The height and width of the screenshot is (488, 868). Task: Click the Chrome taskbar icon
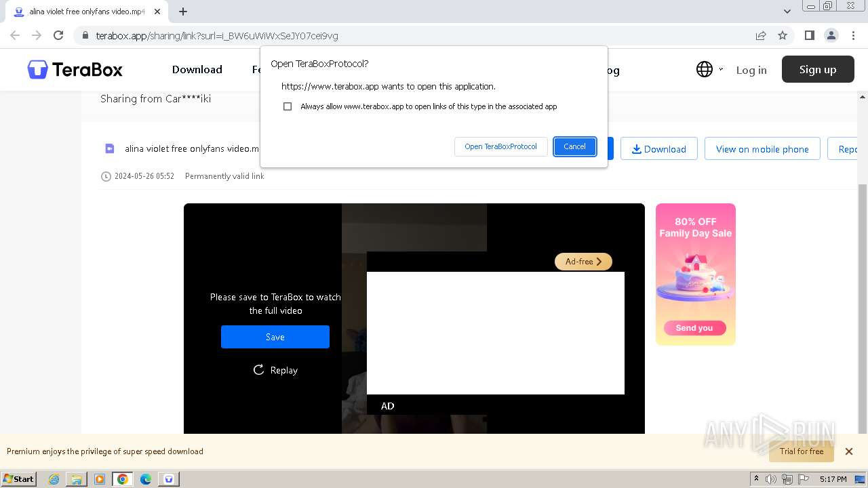point(123,479)
